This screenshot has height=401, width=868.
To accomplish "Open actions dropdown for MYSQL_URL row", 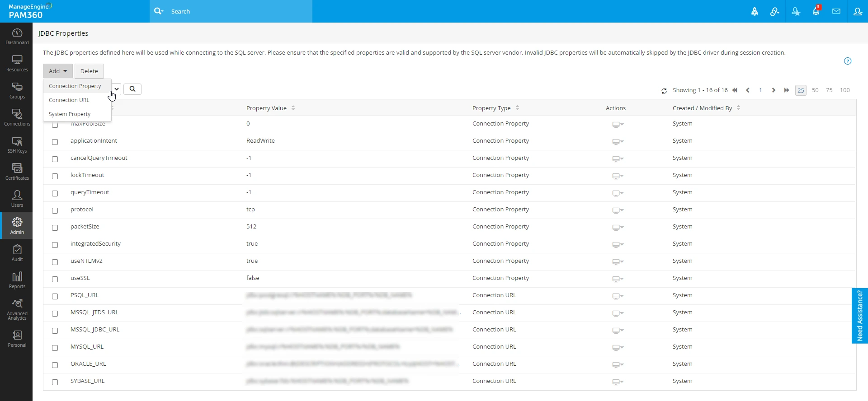I will pos(618,348).
